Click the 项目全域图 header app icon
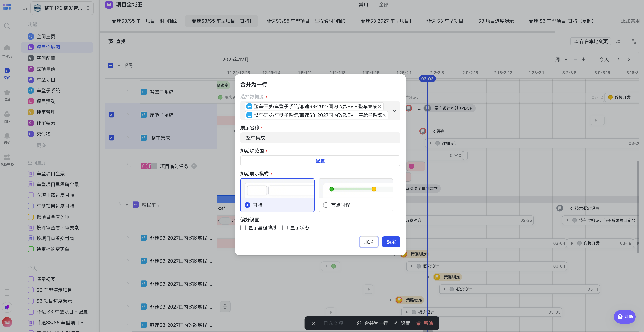Viewport: 644px width, 332px height. pos(109,5)
